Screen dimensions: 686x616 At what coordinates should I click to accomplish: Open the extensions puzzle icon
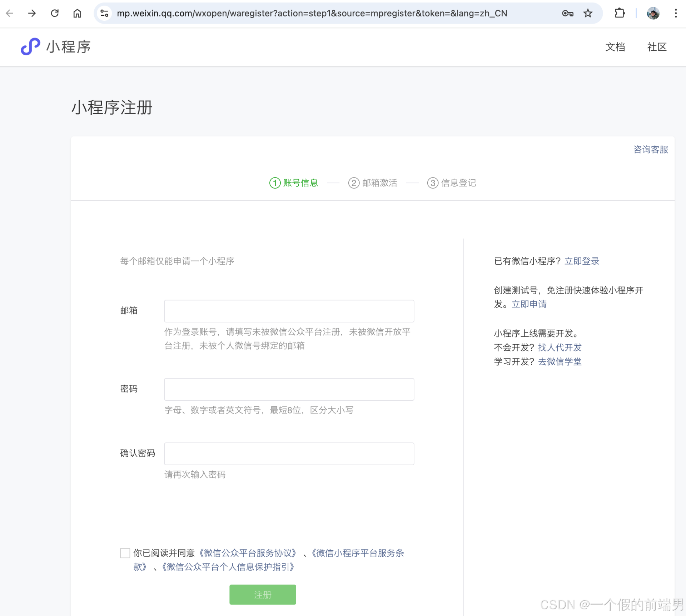pyautogui.click(x=619, y=13)
